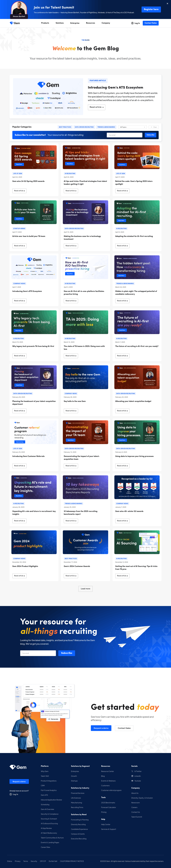
Task: Open the footer Log In account icon
Action: click(x=11, y=794)
